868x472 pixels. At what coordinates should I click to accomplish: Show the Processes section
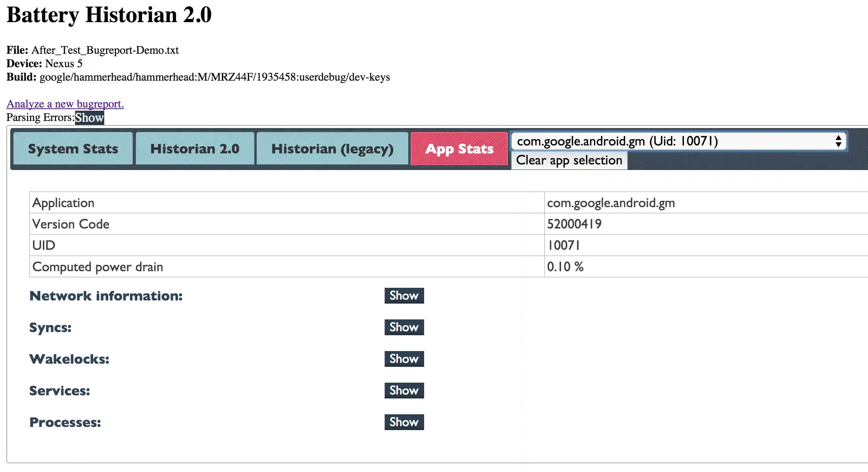(x=404, y=422)
